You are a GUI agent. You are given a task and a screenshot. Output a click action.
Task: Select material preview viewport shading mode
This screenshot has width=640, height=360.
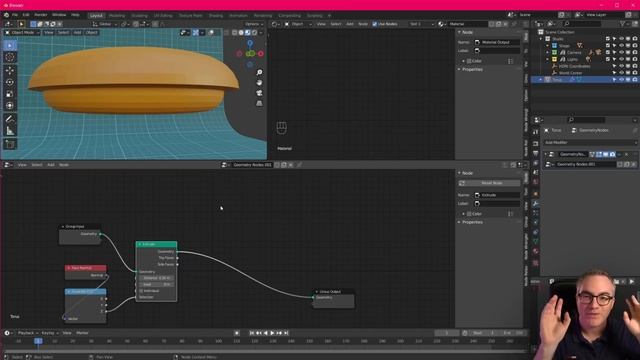coord(247,33)
